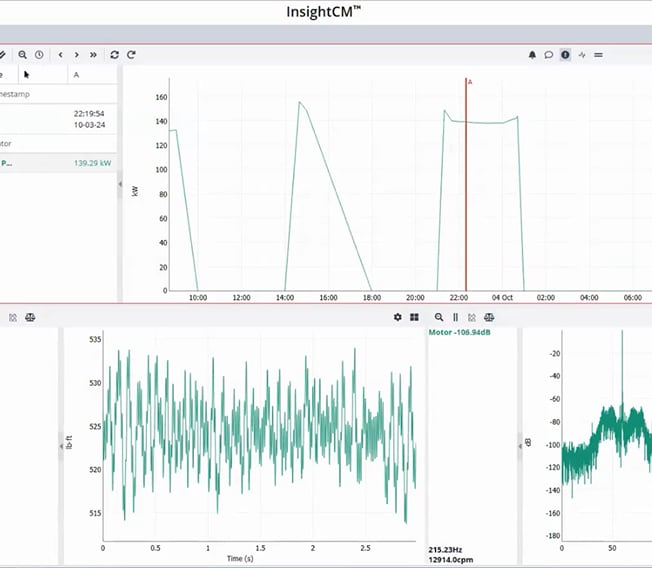Go to next time window arrow
Screen dimensions: 652x568
click(x=77, y=55)
